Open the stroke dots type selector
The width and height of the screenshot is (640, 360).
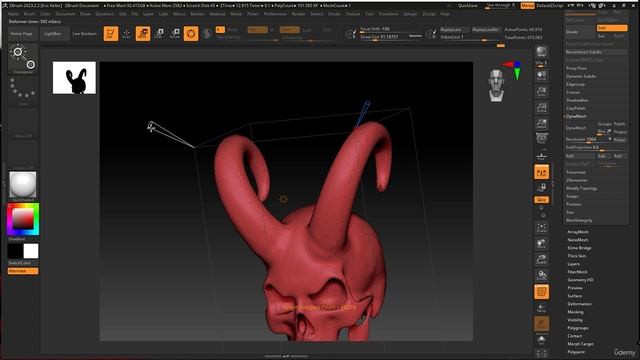23,91
